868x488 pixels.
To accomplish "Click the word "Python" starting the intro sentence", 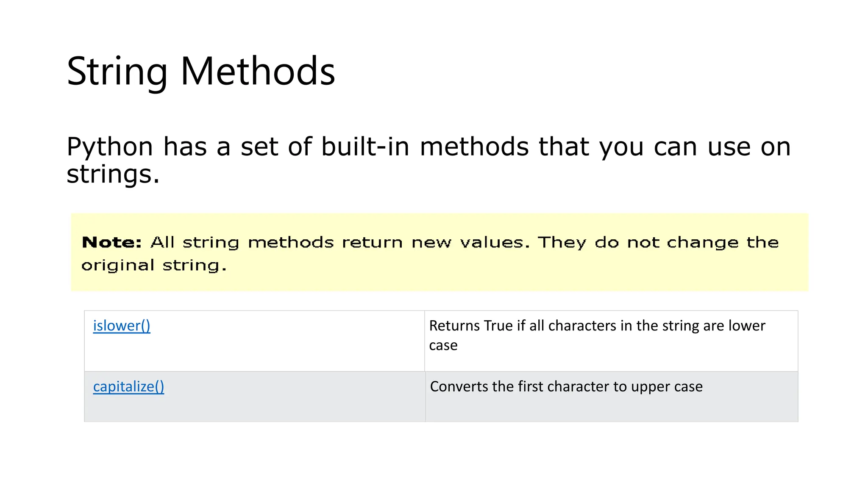I will click(110, 147).
